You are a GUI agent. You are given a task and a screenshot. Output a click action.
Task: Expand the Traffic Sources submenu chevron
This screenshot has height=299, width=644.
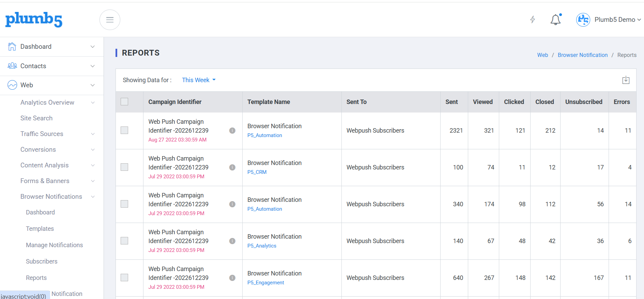pyautogui.click(x=93, y=134)
